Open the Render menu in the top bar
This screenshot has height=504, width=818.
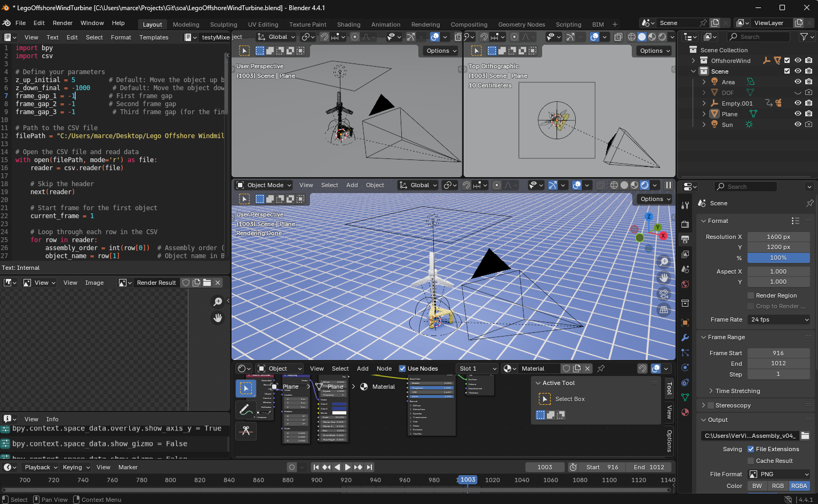click(62, 23)
